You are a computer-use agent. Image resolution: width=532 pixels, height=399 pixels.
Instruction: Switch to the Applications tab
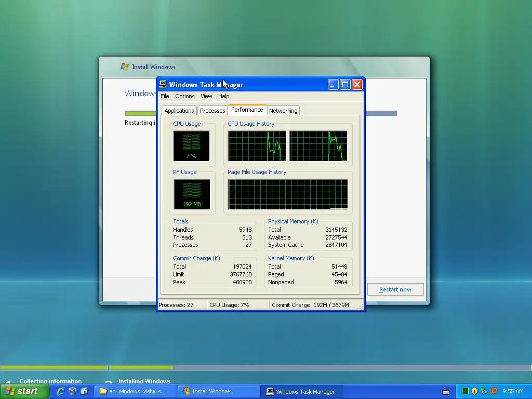179,111
